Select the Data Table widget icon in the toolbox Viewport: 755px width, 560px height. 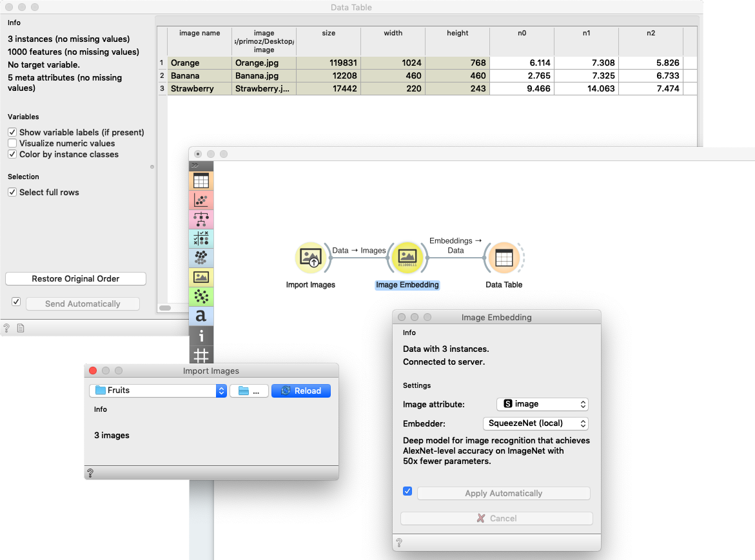click(201, 180)
